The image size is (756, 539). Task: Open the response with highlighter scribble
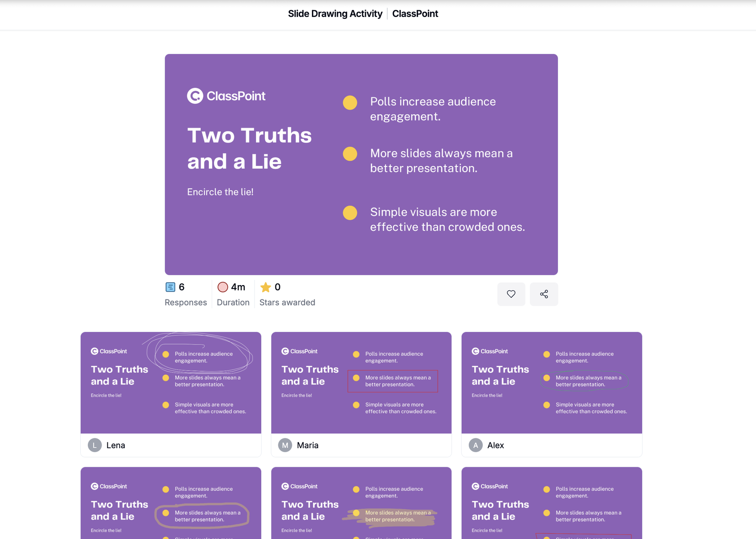click(361, 503)
